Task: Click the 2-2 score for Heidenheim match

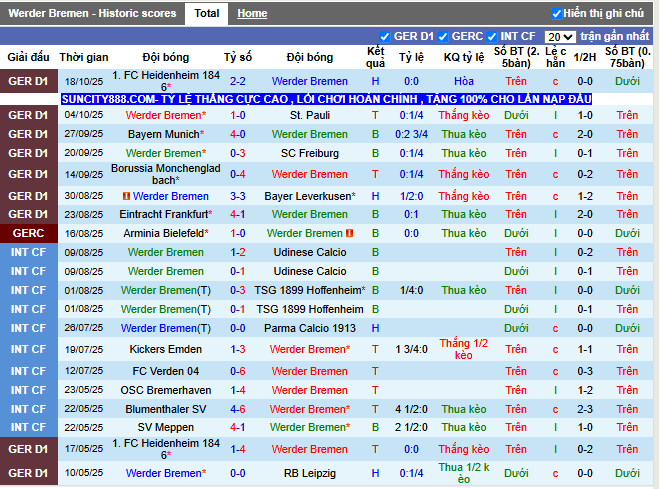Action: coord(238,81)
